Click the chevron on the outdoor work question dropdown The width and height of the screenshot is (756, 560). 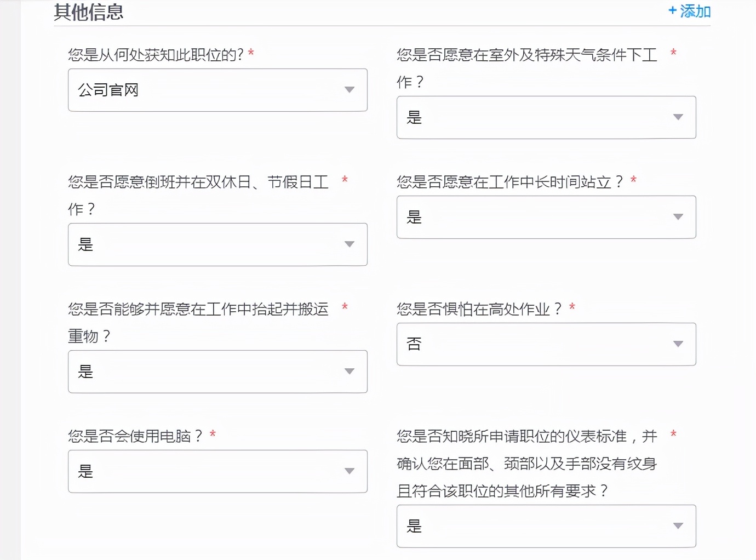678,117
